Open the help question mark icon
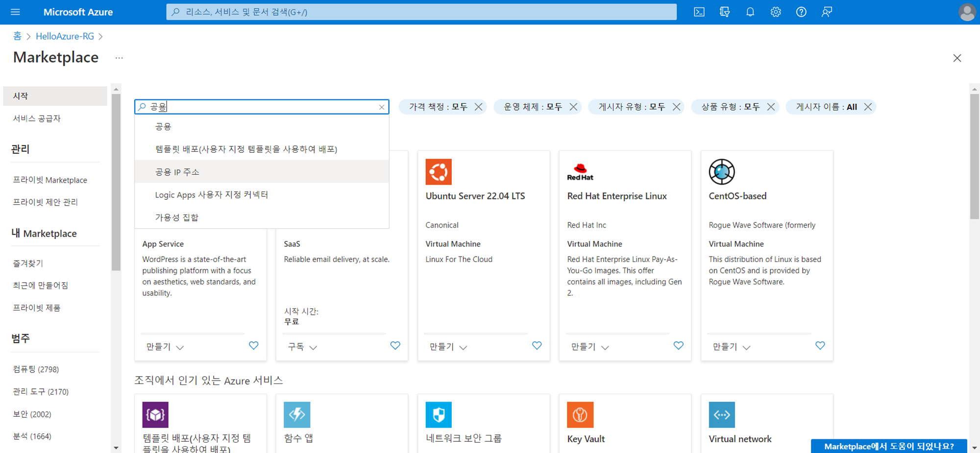The image size is (980, 453). click(x=801, y=12)
